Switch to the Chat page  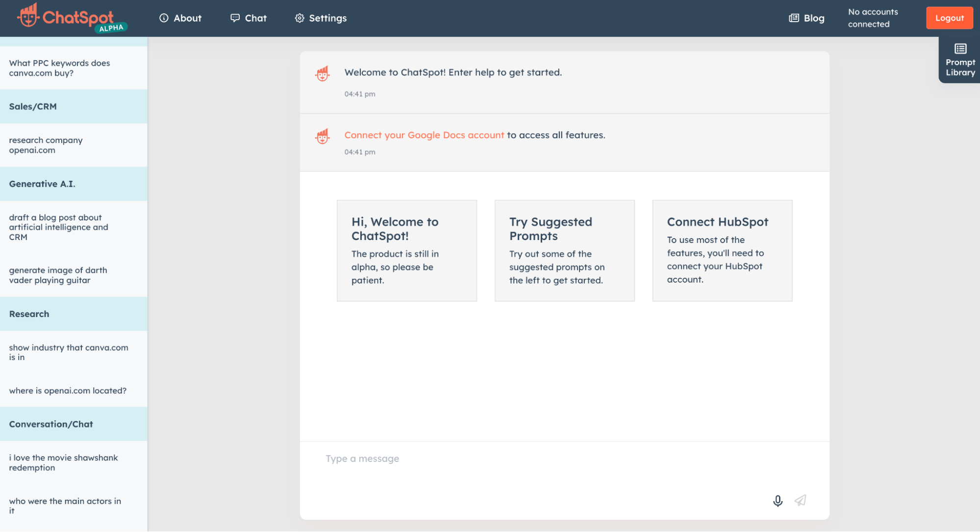click(249, 18)
